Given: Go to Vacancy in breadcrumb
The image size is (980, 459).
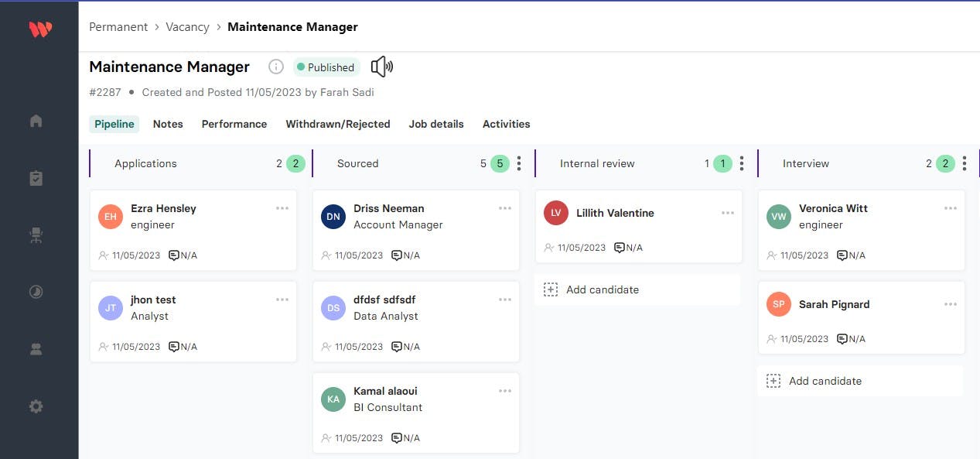Looking at the screenshot, I should (187, 27).
